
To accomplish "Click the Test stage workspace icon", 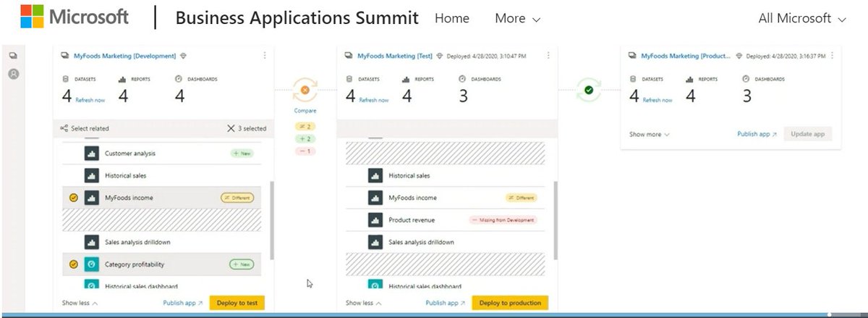I will point(349,55).
